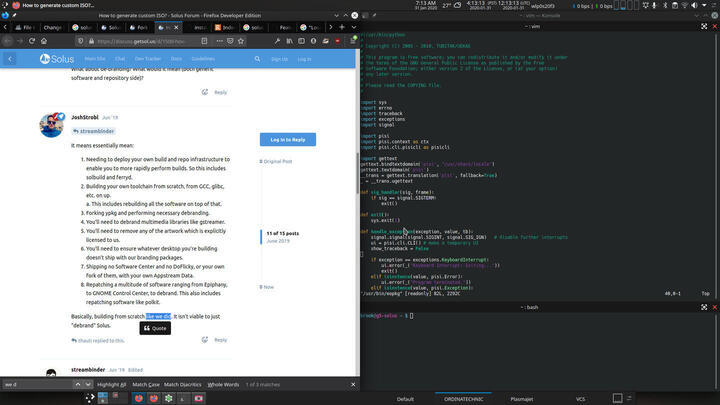Show Firefox sidebars icon
The image size is (720, 405).
[x=301, y=41]
